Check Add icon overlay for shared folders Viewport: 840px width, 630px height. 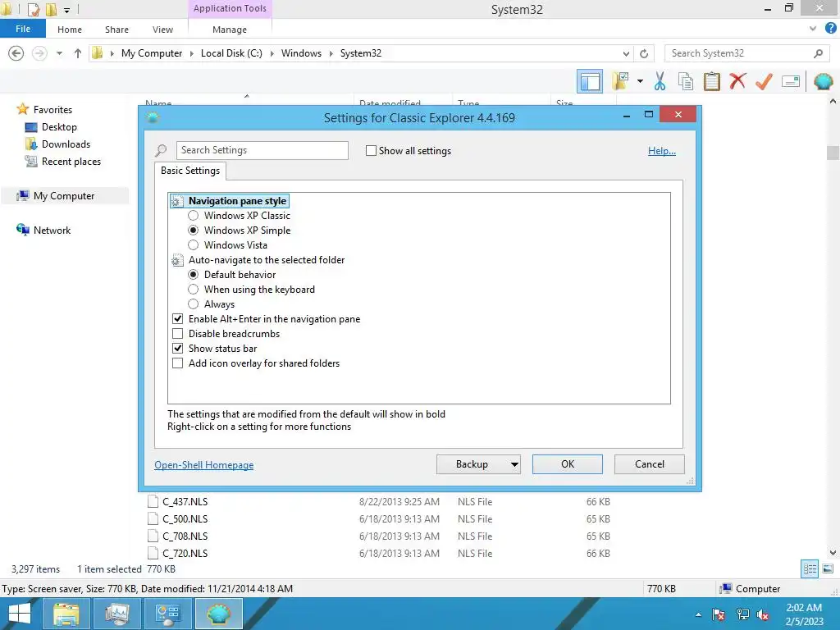[x=177, y=363]
